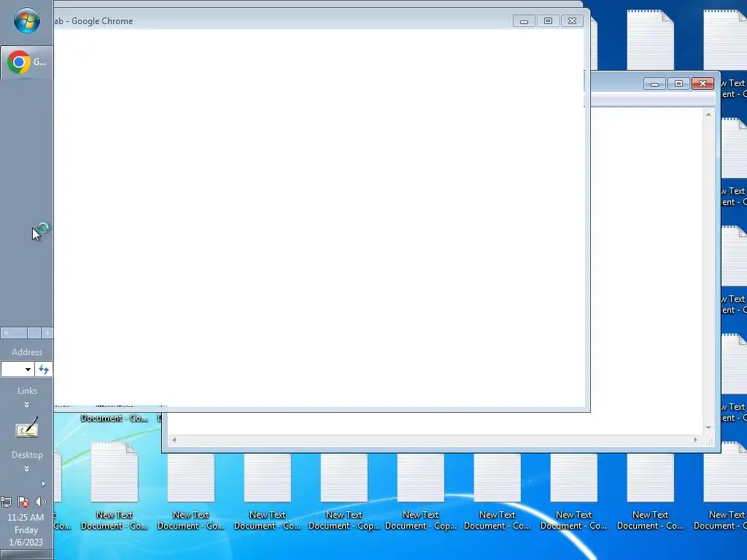Click the right arrow of taskbar scroller
747x560 pixels.
(x=47, y=332)
